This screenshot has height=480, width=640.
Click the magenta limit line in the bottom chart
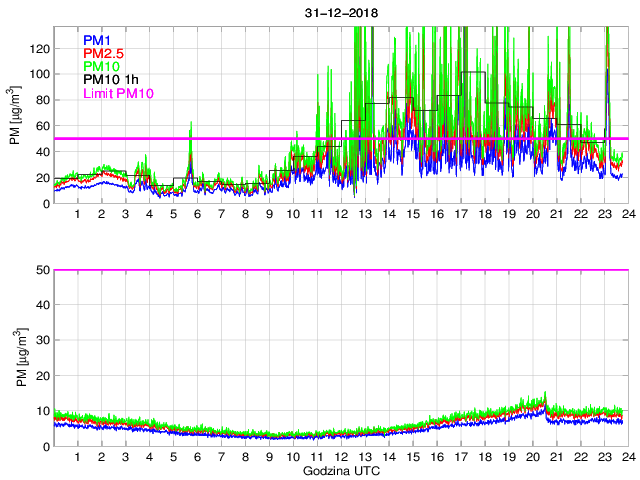[x=340, y=270]
